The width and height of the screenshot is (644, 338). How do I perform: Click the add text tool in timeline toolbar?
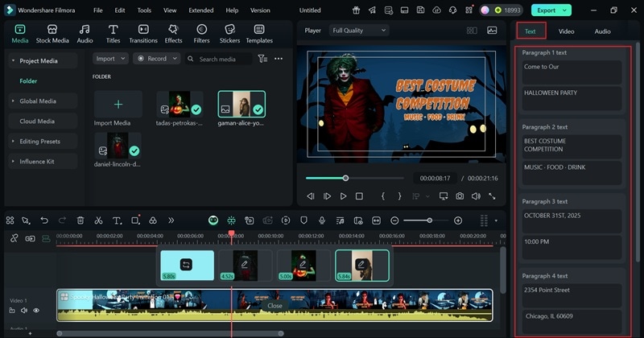[117, 221]
